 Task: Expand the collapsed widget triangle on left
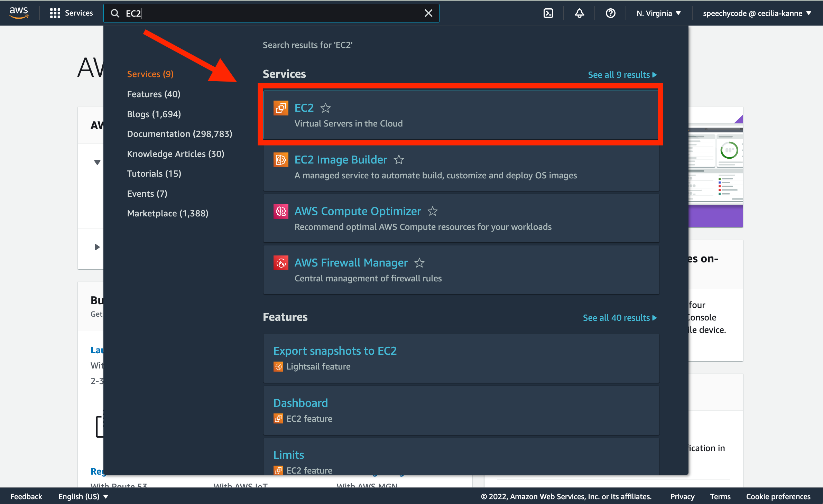97,247
